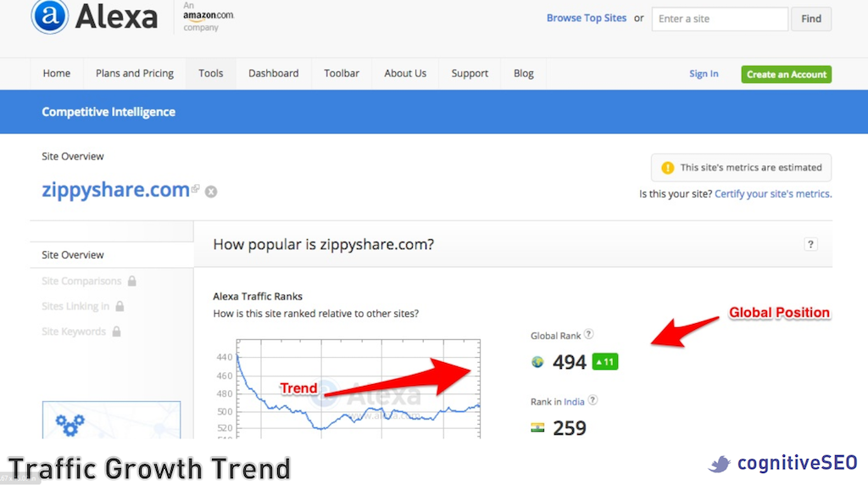Open the question mark help box in panel header
The image size is (868, 485).
810,244
